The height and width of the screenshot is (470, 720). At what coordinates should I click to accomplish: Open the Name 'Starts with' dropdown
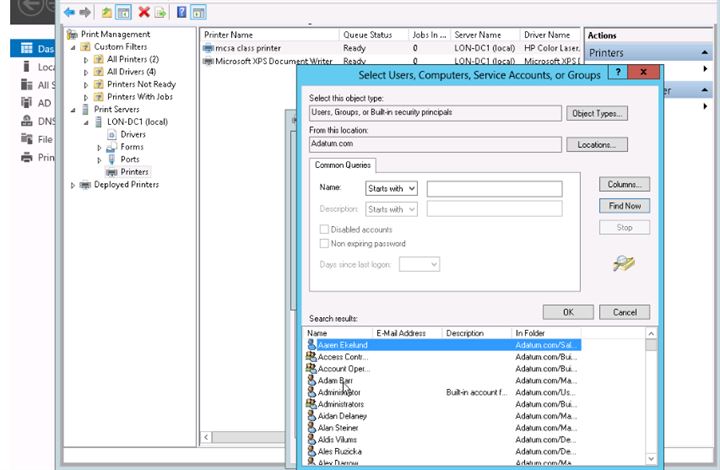click(391, 189)
